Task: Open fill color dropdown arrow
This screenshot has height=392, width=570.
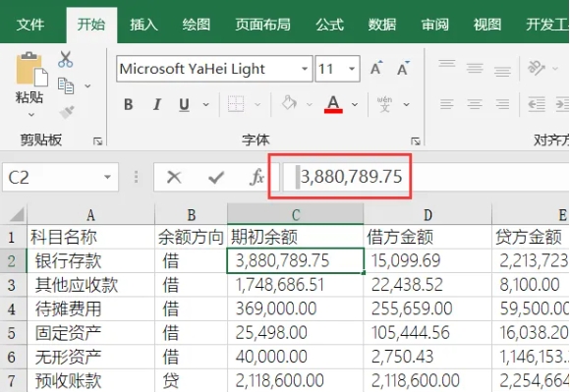Action: click(x=310, y=104)
